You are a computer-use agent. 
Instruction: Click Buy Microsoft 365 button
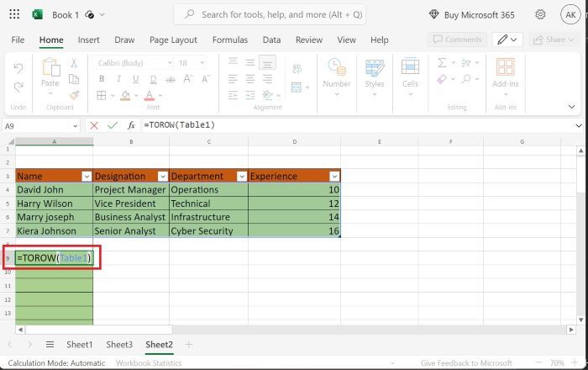[472, 15]
